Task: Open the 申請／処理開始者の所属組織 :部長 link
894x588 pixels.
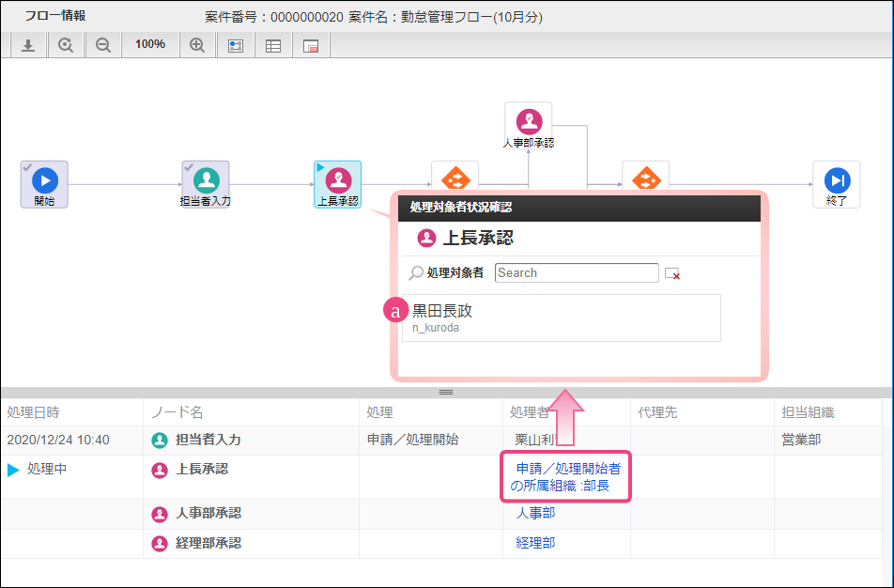Action: [x=565, y=477]
